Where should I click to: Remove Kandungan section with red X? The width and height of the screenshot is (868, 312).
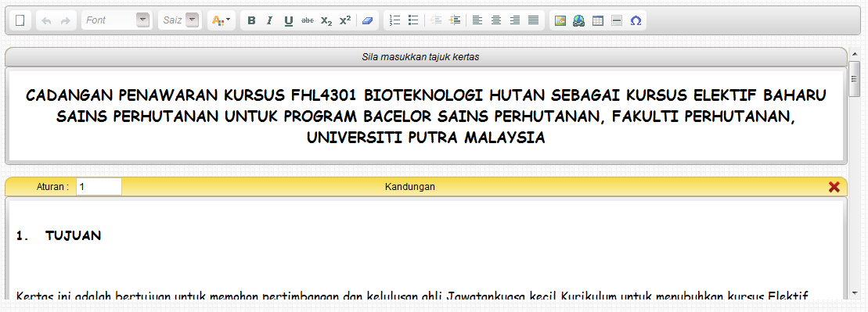pyautogui.click(x=834, y=187)
